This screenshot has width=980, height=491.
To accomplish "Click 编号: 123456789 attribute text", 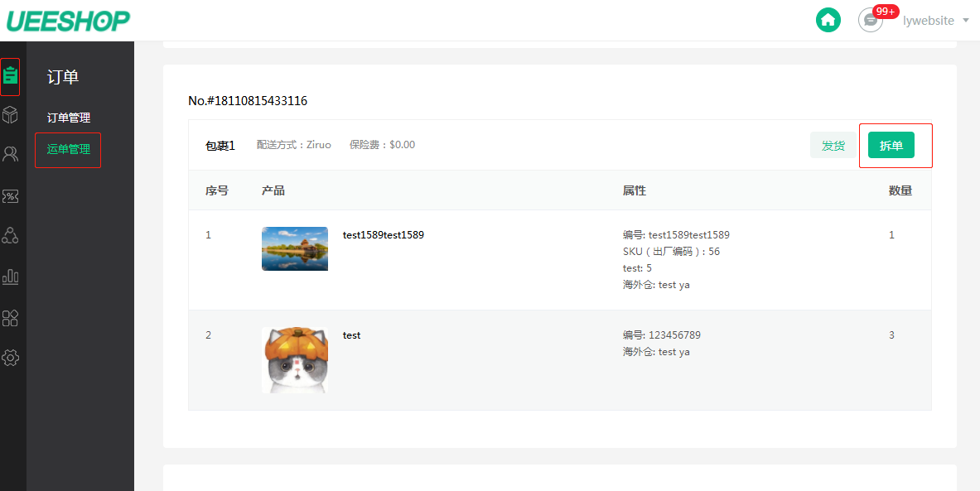I will click(x=661, y=335).
